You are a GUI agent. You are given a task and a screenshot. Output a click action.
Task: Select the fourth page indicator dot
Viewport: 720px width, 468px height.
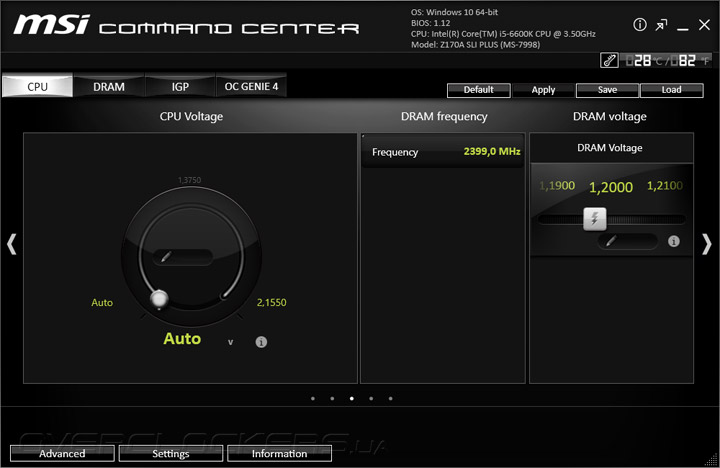pyautogui.click(x=371, y=398)
